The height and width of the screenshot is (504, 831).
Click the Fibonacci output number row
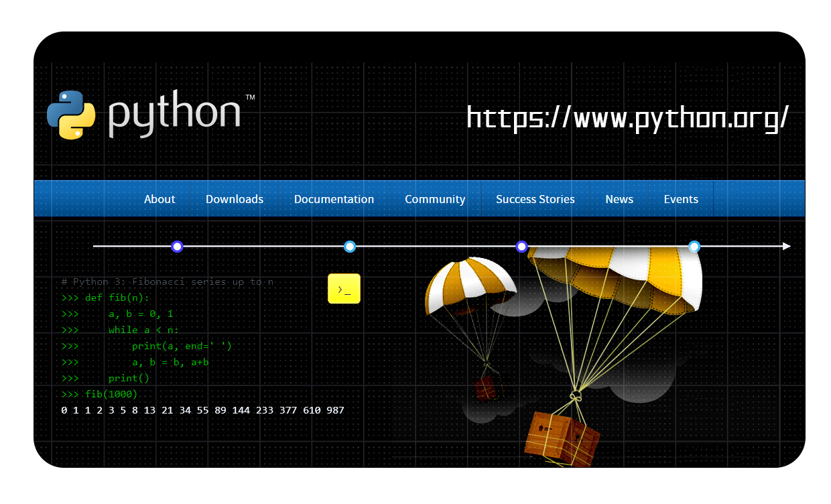(202, 410)
